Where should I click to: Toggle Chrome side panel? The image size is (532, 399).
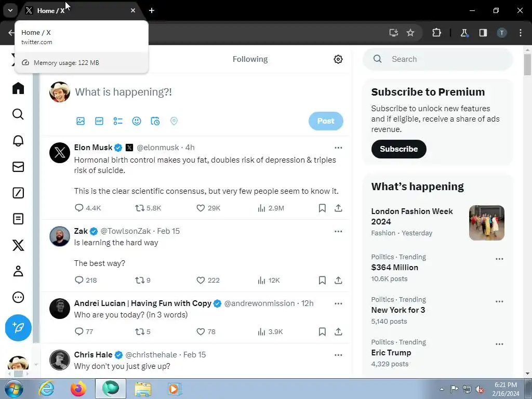pyautogui.click(x=483, y=33)
